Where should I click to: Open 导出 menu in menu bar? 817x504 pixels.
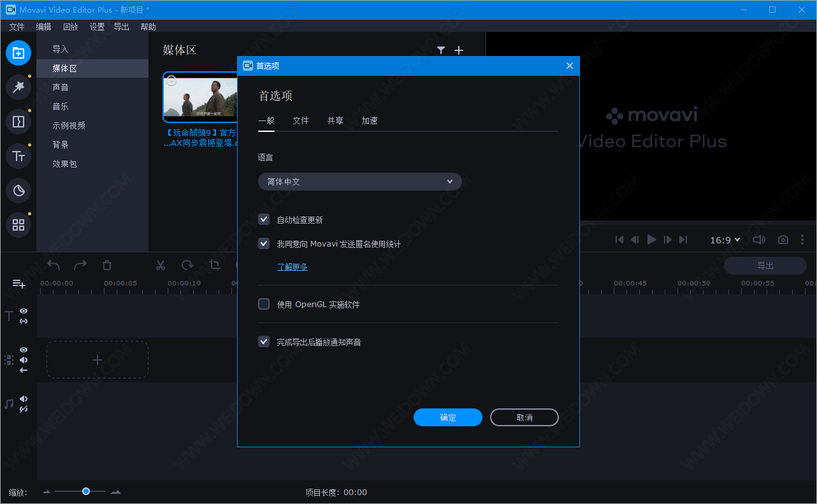pyautogui.click(x=121, y=27)
